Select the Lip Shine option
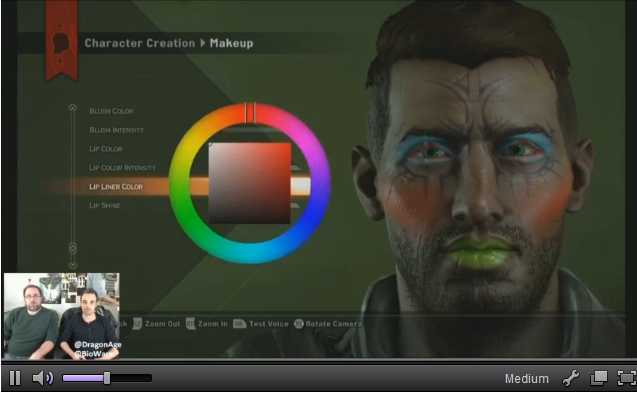 coord(105,205)
